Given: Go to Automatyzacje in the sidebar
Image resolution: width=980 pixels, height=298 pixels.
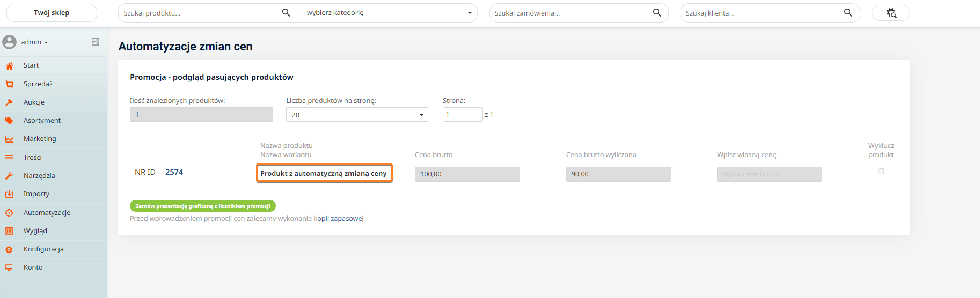Looking at the screenshot, I should 47,213.
